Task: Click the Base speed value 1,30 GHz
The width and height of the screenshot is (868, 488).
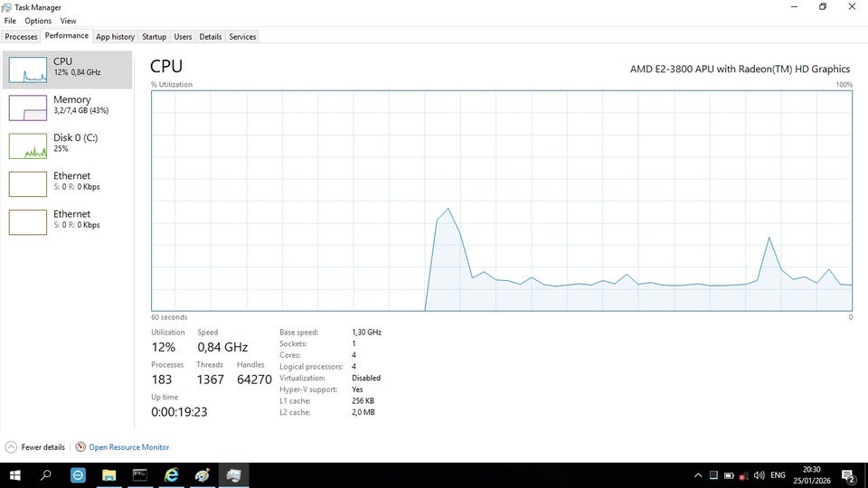Action: 366,333
